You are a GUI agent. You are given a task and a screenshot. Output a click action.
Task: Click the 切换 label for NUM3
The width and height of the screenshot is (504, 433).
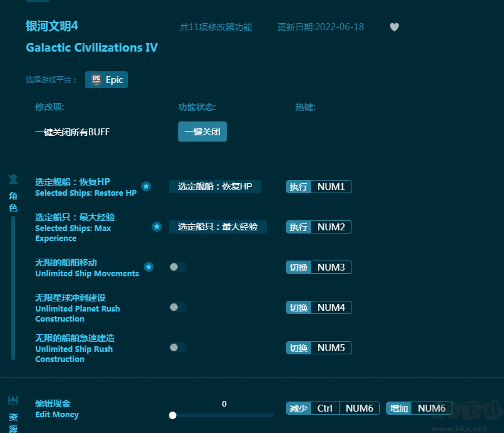pyautogui.click(x=299, y=267)
